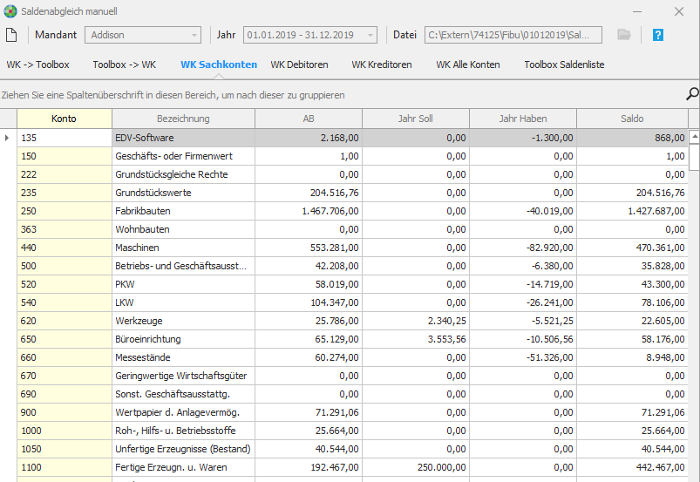Sort by the Jahr Soll column header
This screenshot has height=482, width=700.
point(416,119)
